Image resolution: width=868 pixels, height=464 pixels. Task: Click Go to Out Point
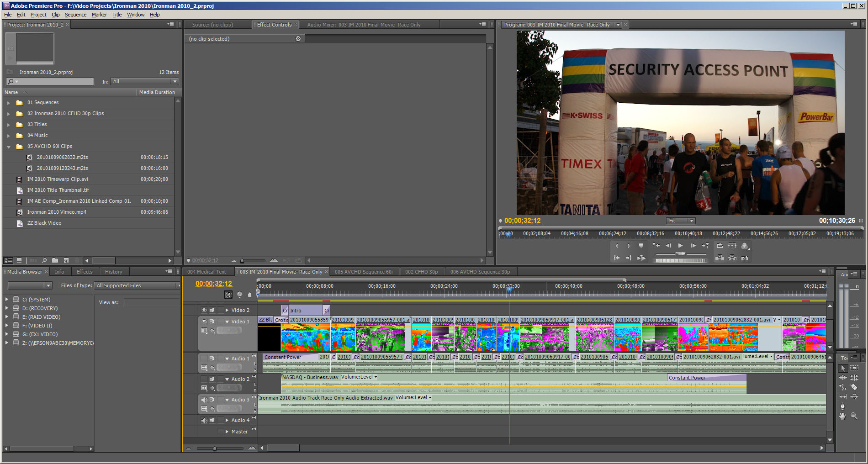pos(629,258)
